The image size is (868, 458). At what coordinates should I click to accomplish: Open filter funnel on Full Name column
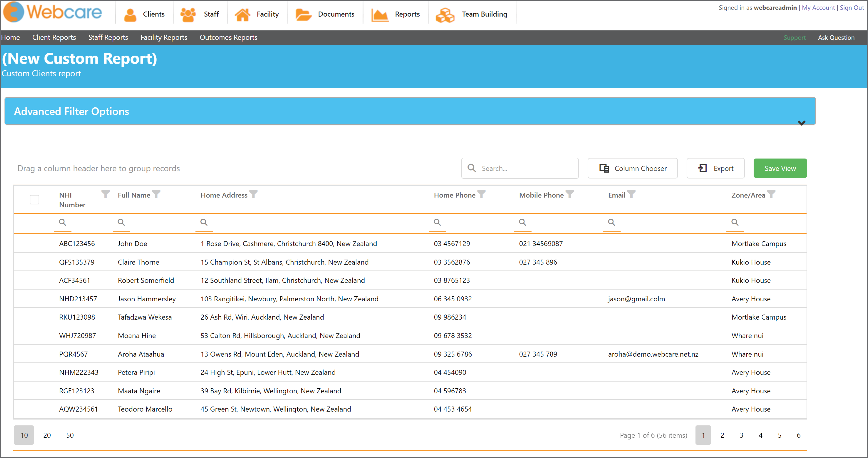click(156, 194)
